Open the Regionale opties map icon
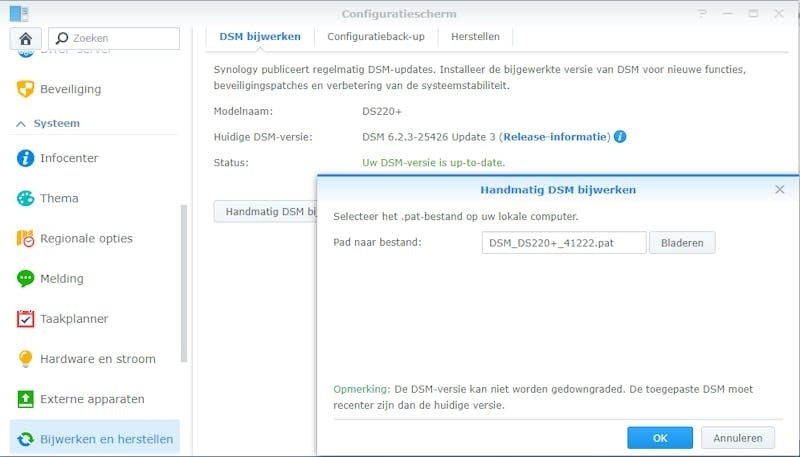This screenshot has width=800, height=457. point(25,239)
